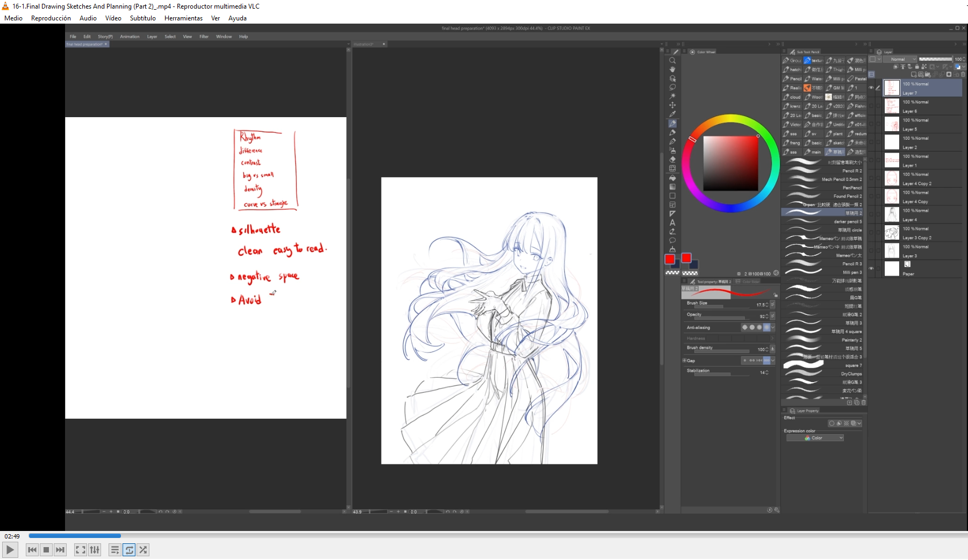Select the Auto select magic wand tool
Screen dimensions: 968x560
tap(672, 96)
